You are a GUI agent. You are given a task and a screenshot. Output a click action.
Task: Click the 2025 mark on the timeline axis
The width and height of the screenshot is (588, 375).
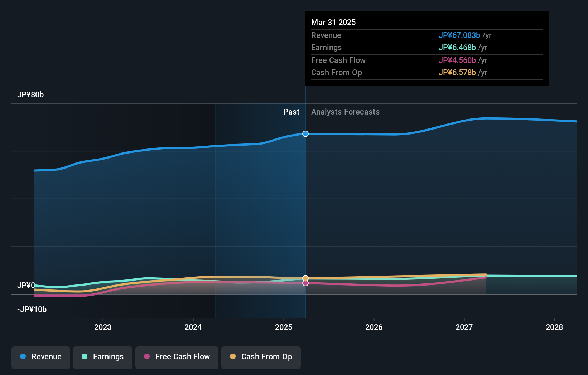tap(283, 327)
